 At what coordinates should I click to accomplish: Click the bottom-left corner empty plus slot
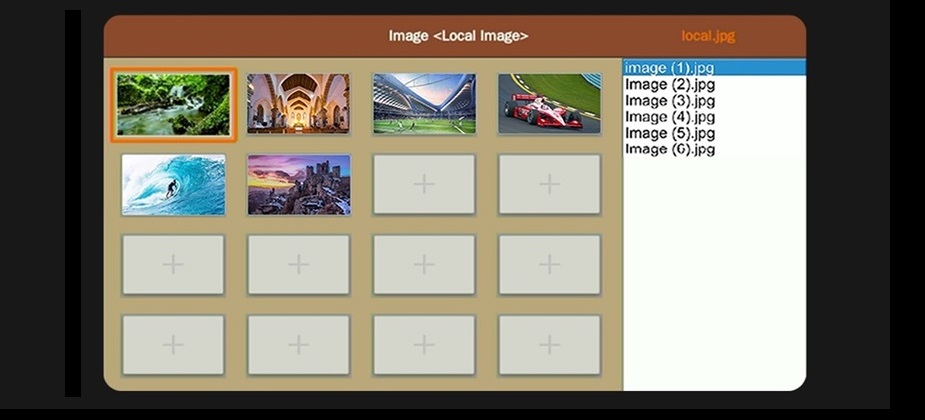pos(173,345)
